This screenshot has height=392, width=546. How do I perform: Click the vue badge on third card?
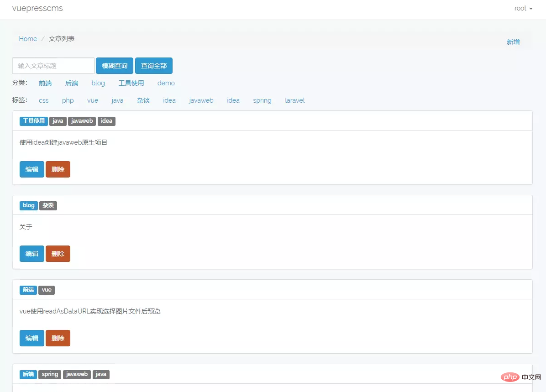pos(47,290)
